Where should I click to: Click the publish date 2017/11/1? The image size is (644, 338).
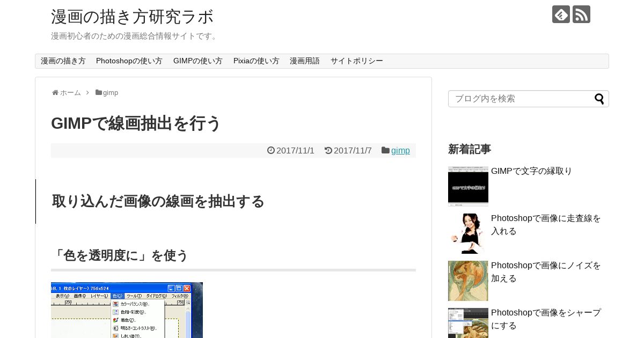click(295, 151)
